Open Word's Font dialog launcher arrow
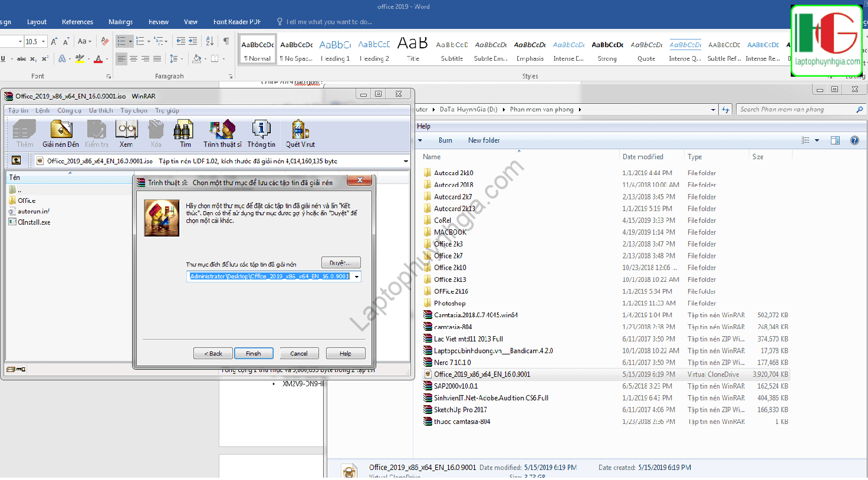Screen dimensions: 868x480 [x=108, y=77]
